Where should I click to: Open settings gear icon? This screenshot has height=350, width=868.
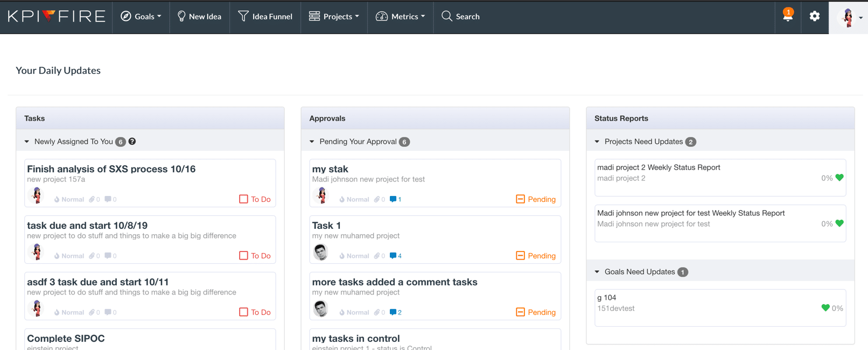coord(815,16)
